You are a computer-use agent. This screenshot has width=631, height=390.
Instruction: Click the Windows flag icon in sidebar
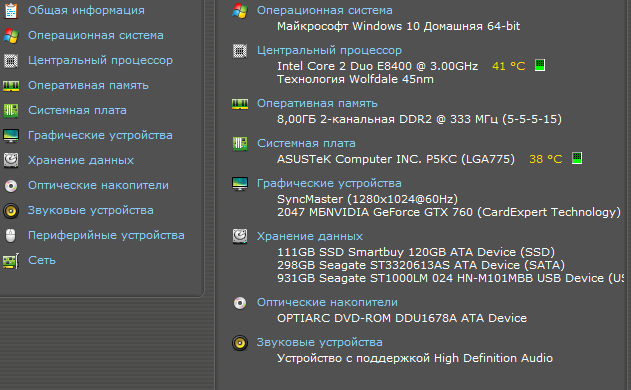tap(11, 36)
